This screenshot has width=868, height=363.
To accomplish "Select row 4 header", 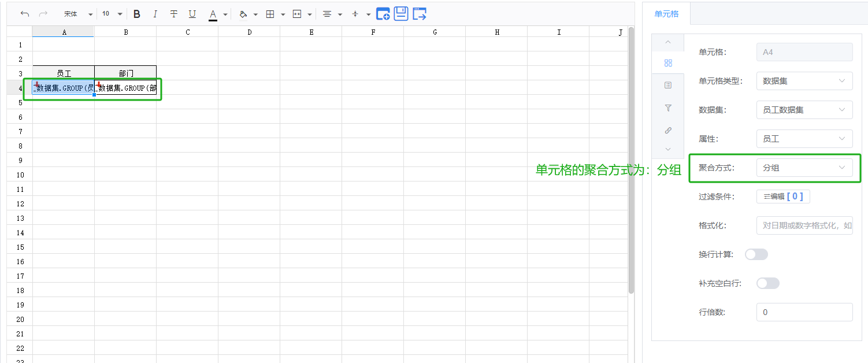I will pyautogui.click(x=20, y=88).
